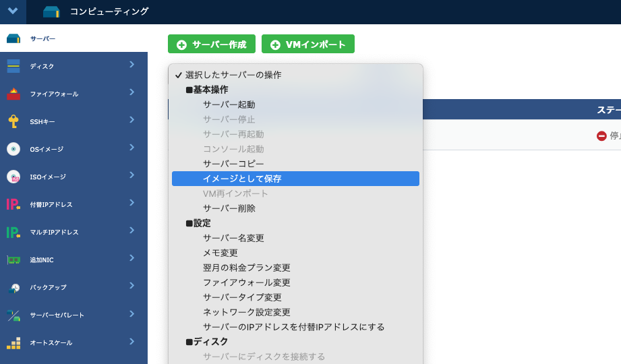Expand the ファイアウォール sidebar chevron
621x364 pixels.
[132, 92]
